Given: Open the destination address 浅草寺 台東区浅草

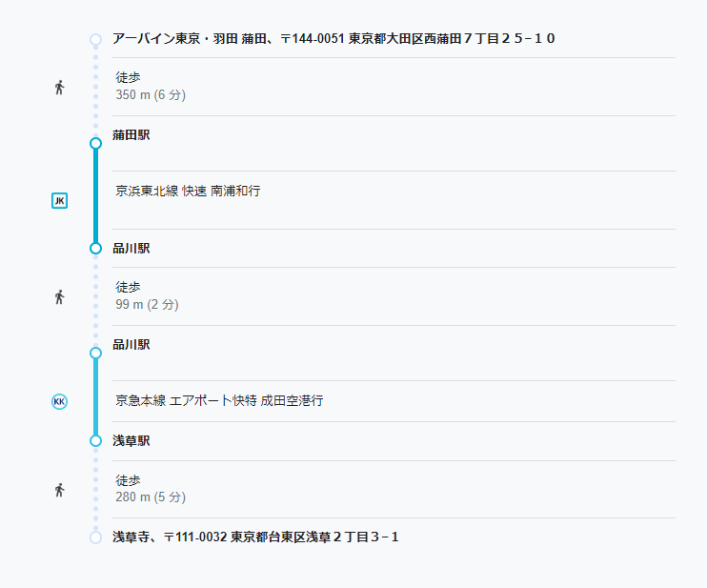Looking at the screenshot, I should click(x=255, y=537).
